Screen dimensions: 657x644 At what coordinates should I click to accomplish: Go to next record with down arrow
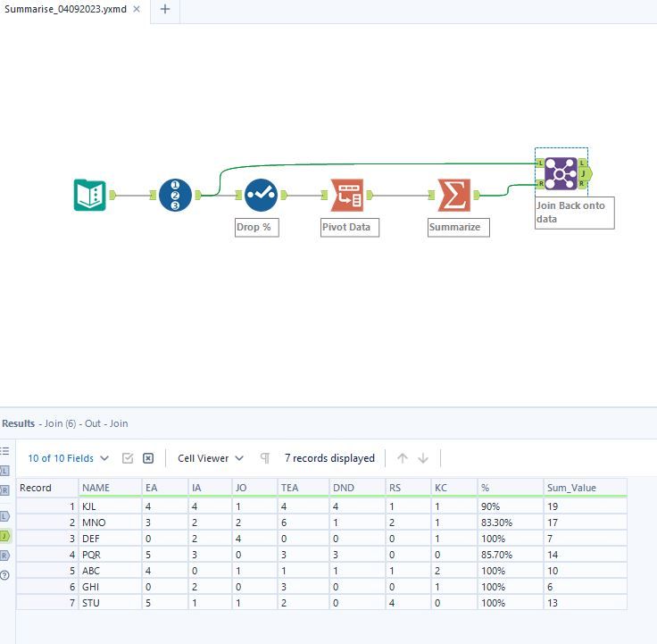click(x=423, y=458)
